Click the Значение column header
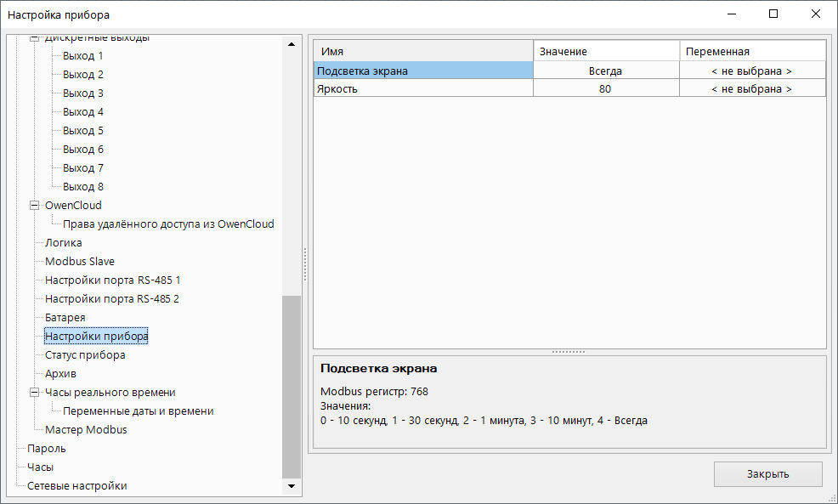Viewport: 838px width, 504px height. click(x=605, y=52)
